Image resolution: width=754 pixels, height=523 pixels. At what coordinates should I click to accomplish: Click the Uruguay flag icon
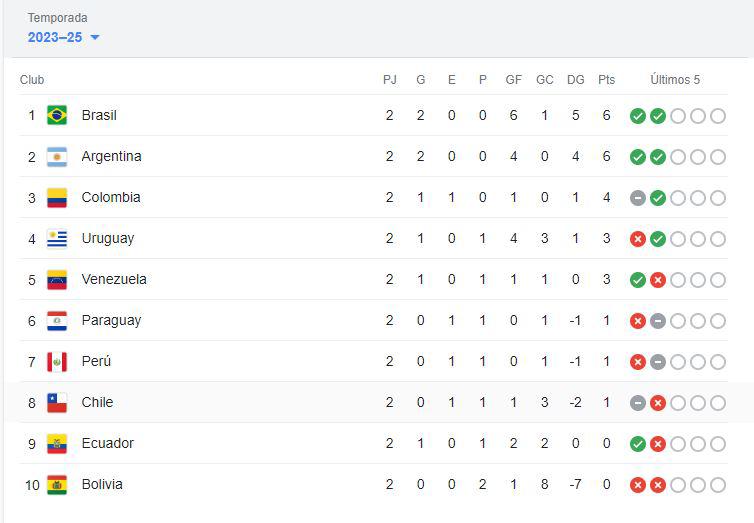(x=57, y=238)
